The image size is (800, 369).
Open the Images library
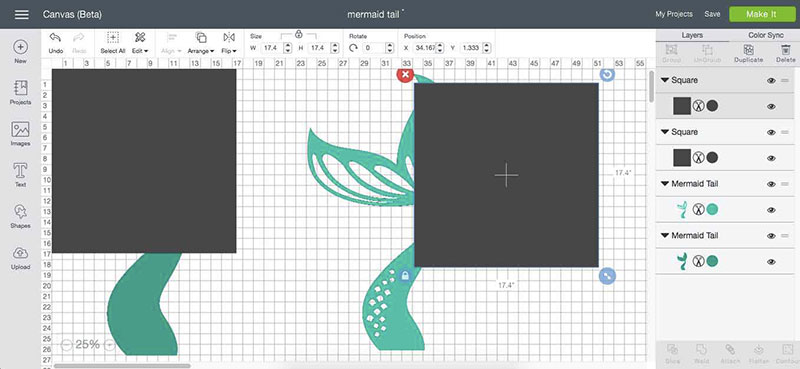click(20, 134)
